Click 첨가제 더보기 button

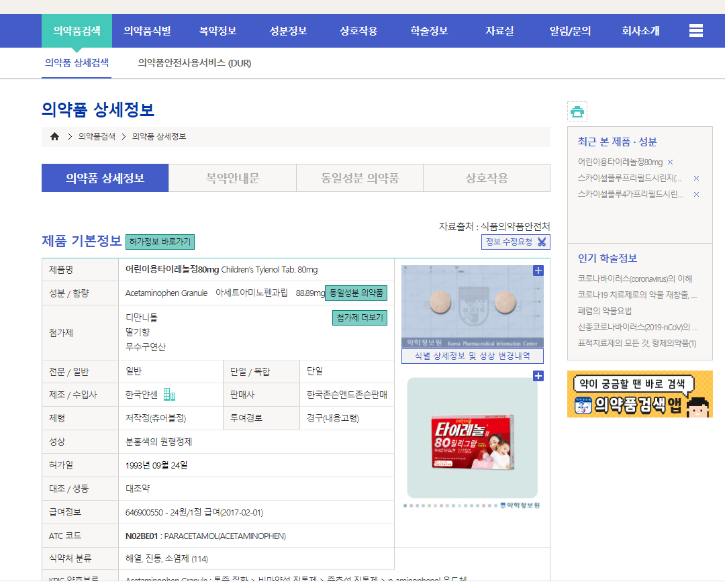pyautogui.click(x=360, y=317)
